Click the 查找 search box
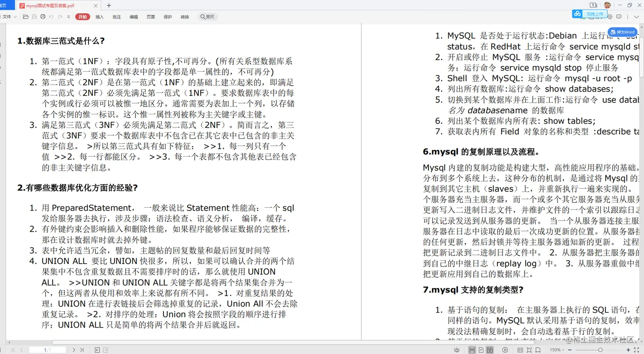 207,17
